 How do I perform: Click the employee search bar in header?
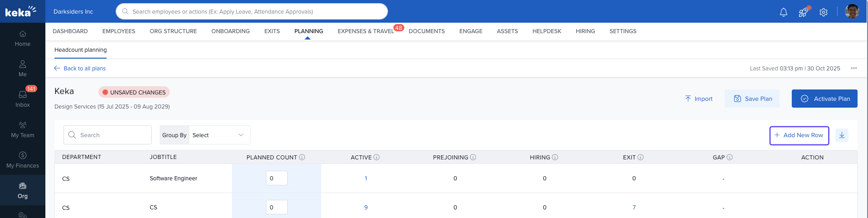252,12
